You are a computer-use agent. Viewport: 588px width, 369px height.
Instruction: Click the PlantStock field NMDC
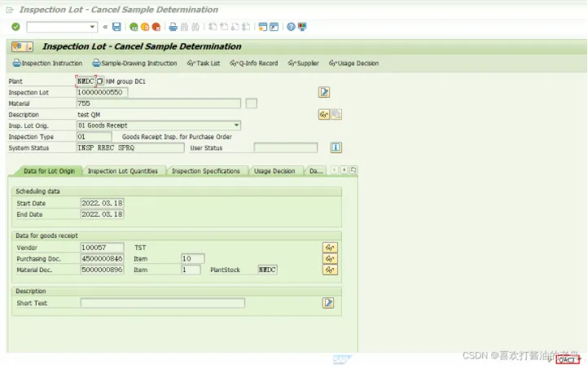click(267, 270)
